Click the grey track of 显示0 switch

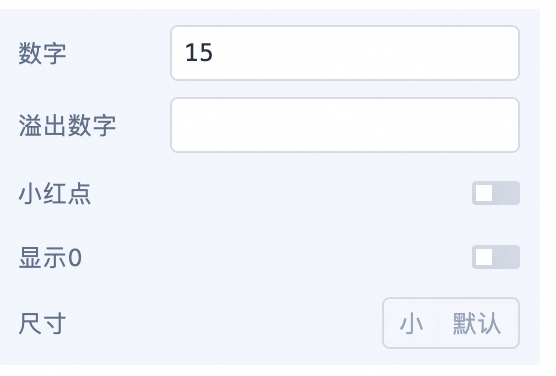(506, 257)
